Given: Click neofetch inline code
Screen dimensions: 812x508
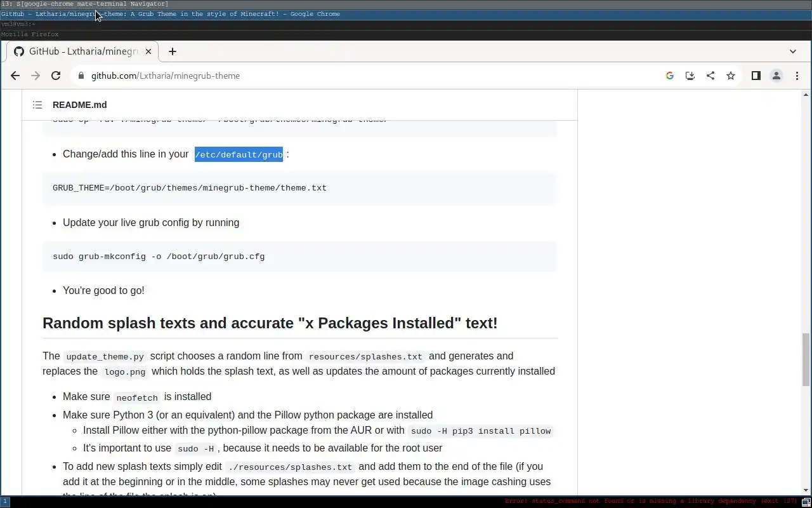Looking at the screenshot, I should click(x=137, y=398).
